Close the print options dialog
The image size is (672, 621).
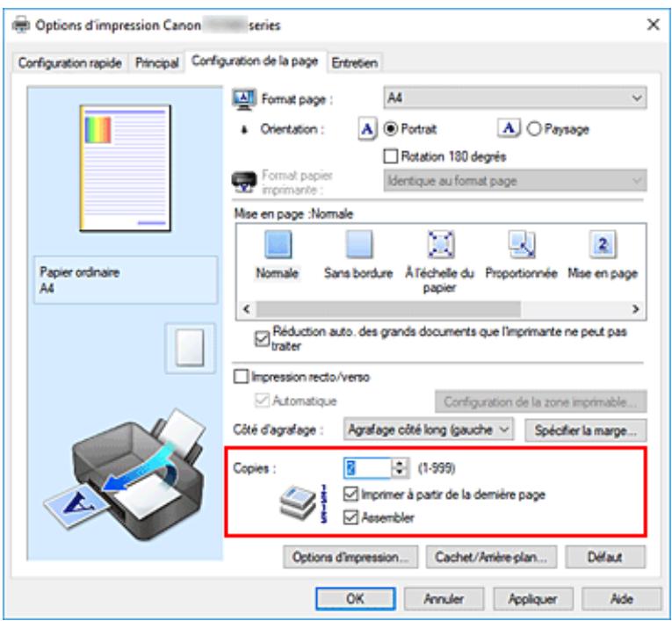click(x=653, y=25)
